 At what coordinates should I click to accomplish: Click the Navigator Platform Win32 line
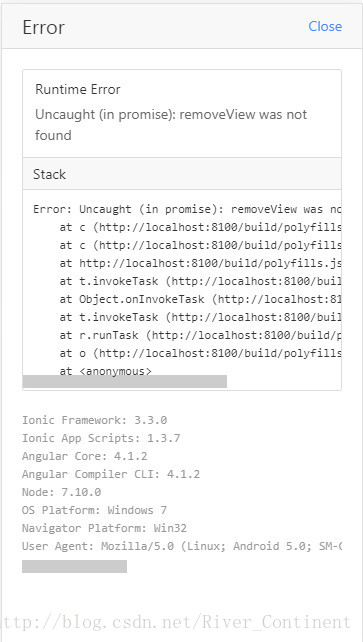point(104,528)
